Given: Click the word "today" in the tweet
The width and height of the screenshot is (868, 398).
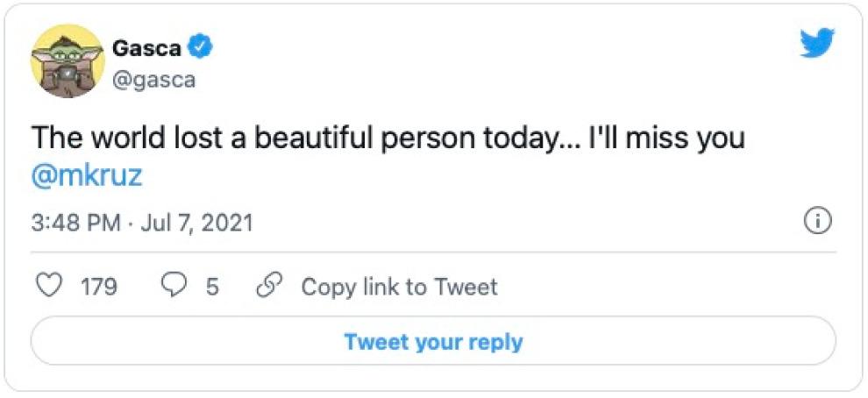Looking at the screenshot, I should coord(514,139).
